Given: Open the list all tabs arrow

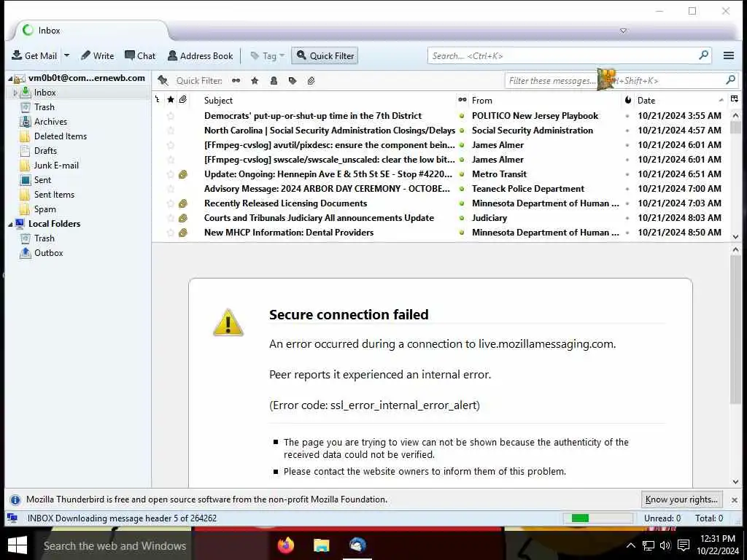Looking at the screenshot, I should (623, 31).
